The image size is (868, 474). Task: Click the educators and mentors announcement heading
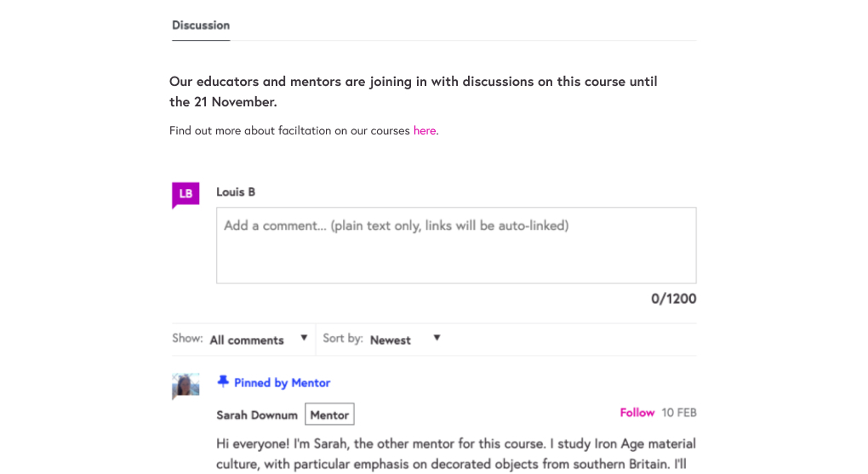point(414,92)
